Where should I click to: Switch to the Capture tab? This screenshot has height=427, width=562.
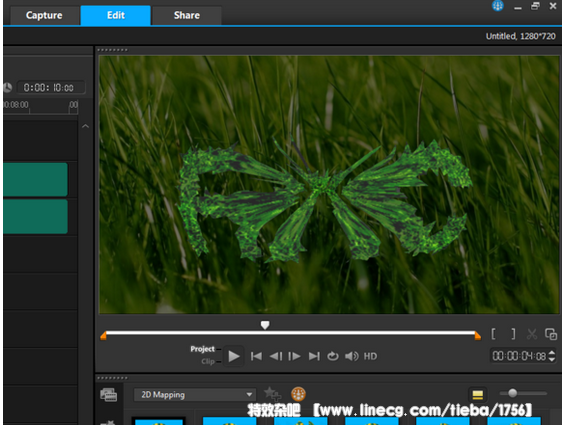click(x=44, y=15)
